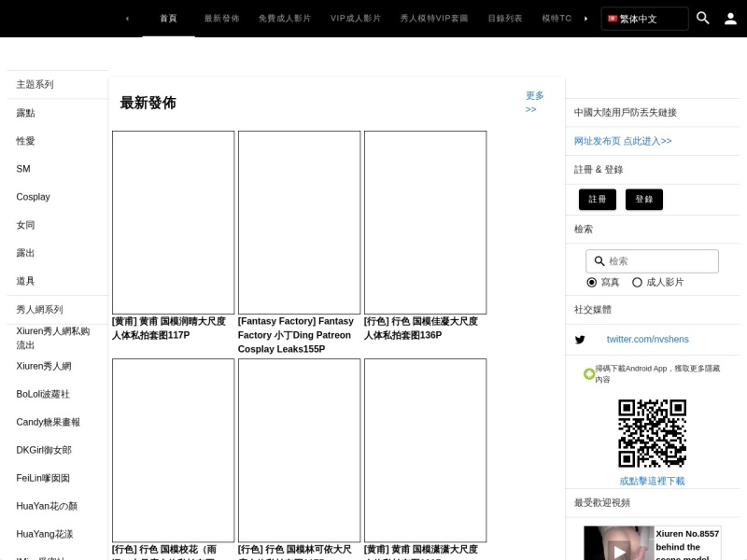This screenshot has width=747, height=560.
Task: Click the left arrow of navigation menu
Action: pos(127,19)
